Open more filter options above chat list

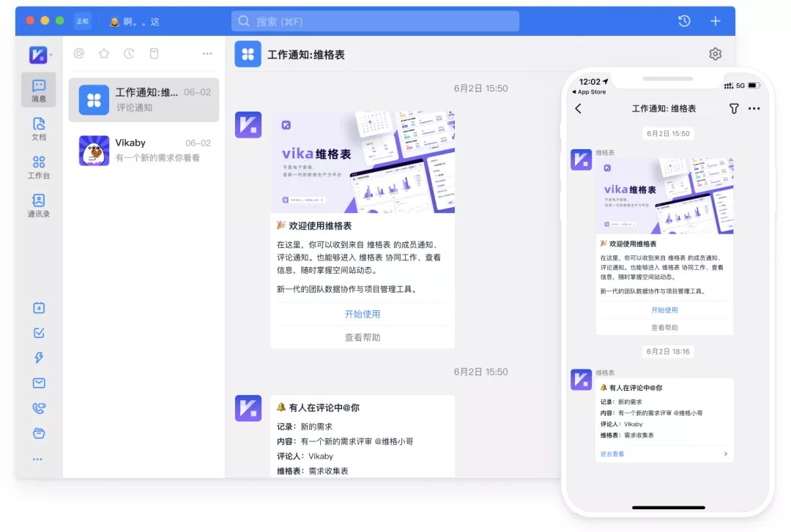(207, 53)
